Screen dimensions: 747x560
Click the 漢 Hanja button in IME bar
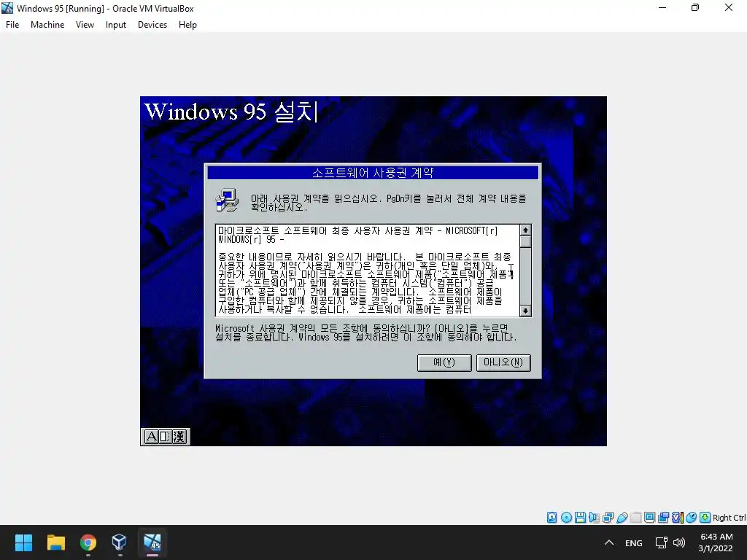179,437
